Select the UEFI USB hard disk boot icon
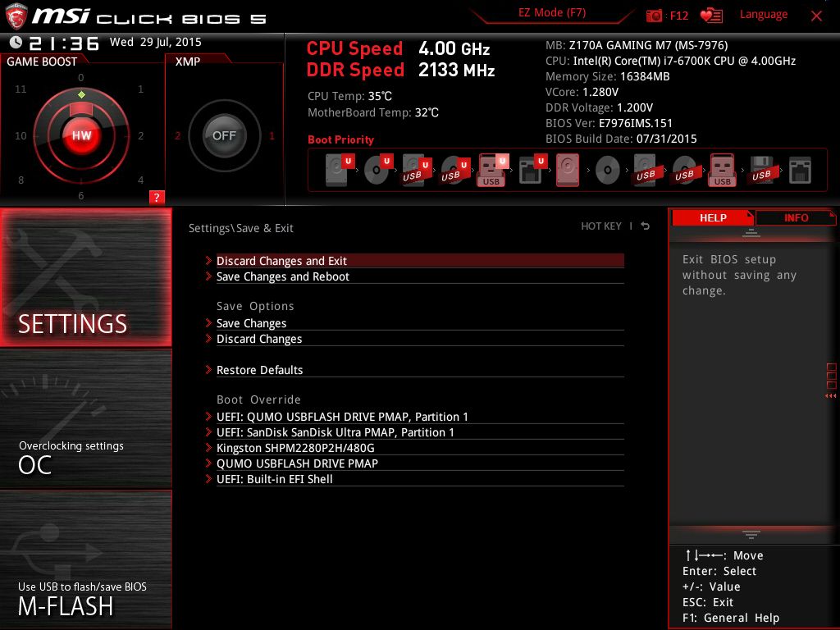The height and width of the screenshot is (630, 840). pyautogui.click(x=417, y=170)
